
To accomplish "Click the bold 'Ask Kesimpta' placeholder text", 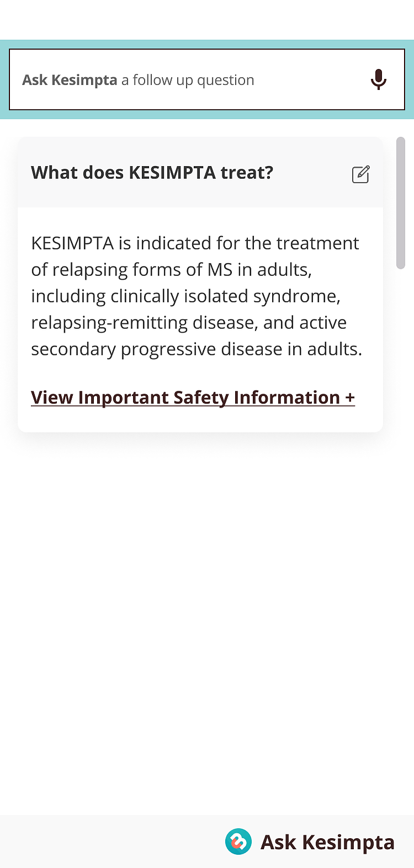I will 70,80.
